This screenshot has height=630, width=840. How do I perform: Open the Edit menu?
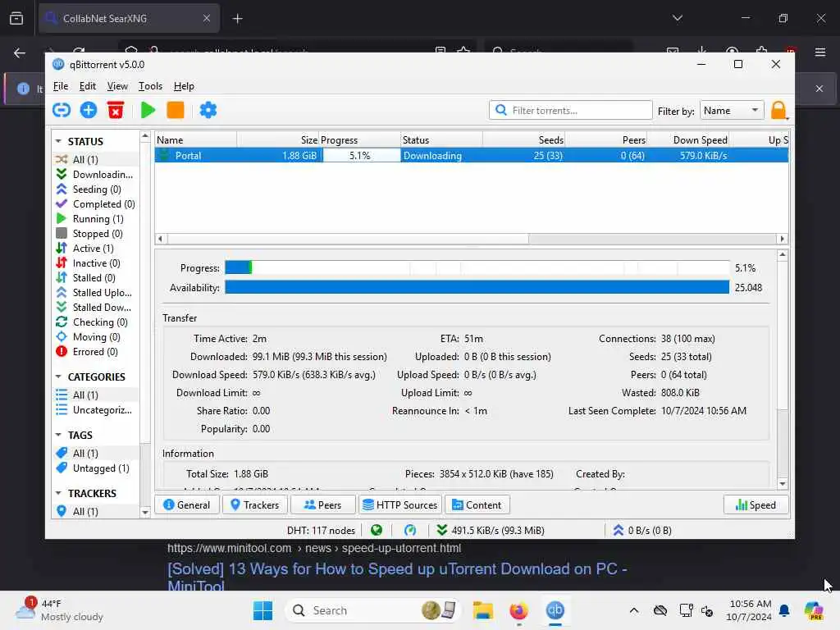tap(87, 86)
